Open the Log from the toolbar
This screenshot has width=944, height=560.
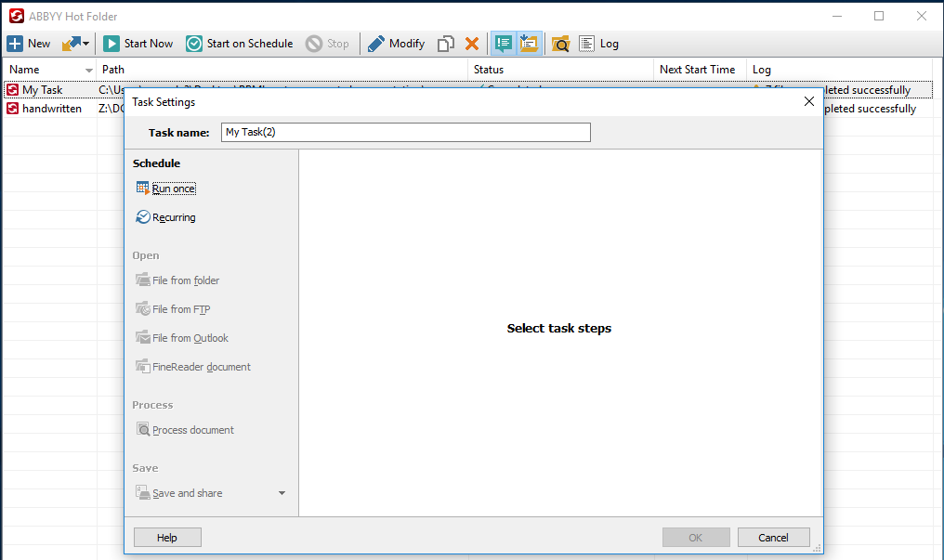coord(598,44)
